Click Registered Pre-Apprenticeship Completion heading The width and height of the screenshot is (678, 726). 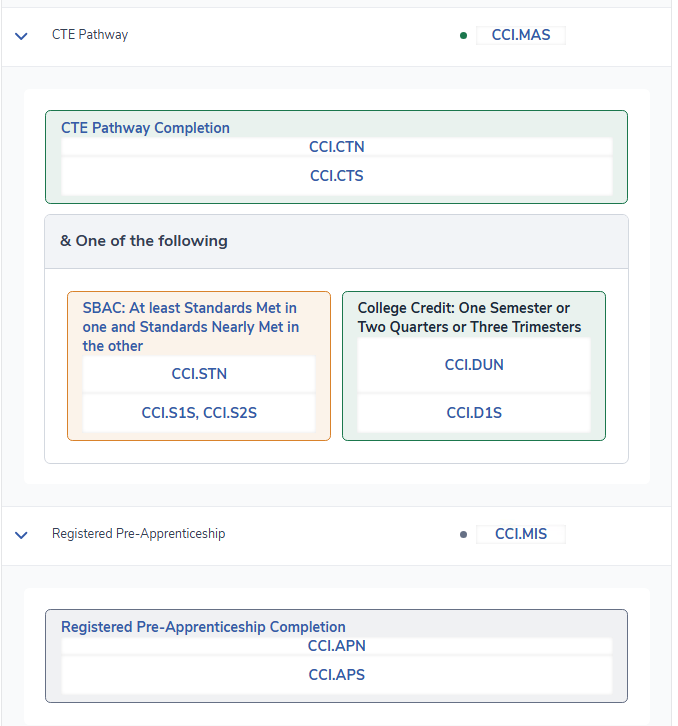pos(203,627)
